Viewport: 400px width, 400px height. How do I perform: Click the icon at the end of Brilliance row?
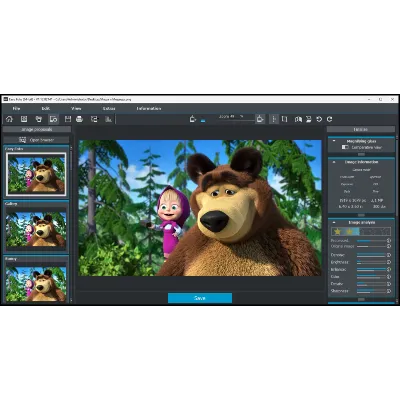pyautogui.click(x=389, y=269)
